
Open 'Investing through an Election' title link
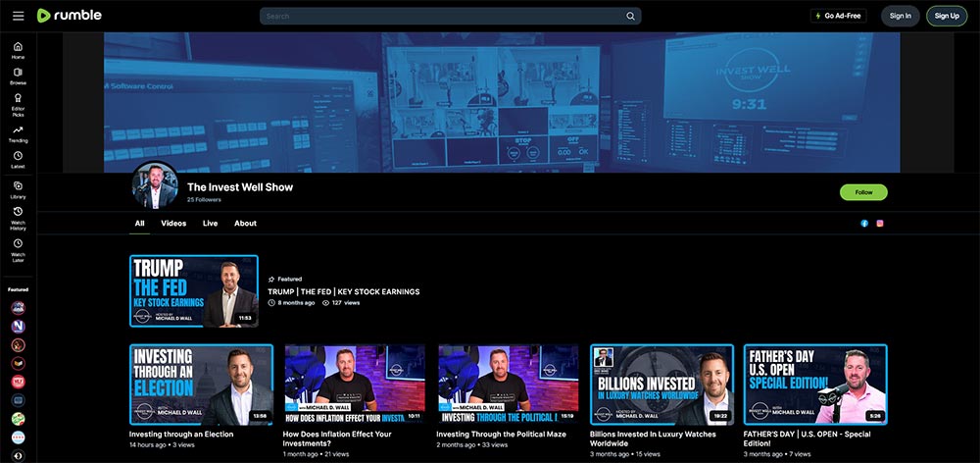tap(181, 435)
